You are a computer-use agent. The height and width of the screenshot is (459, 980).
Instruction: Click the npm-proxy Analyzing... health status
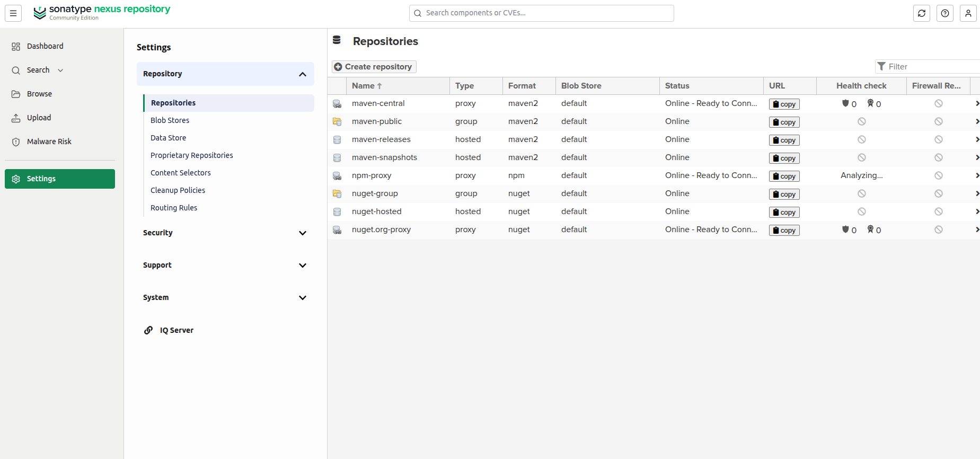862,175
